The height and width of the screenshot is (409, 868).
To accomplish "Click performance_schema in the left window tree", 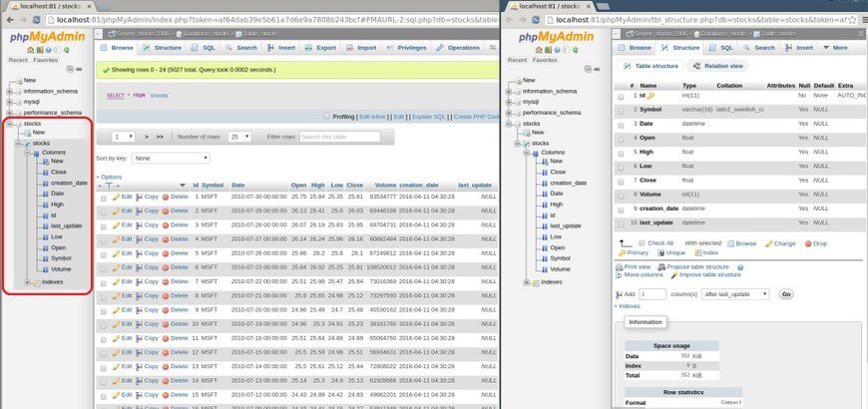I will (x=53, y=113).
